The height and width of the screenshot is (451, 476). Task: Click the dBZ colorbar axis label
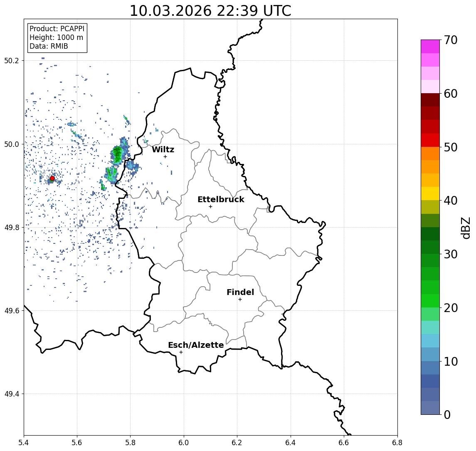[465, 228]
